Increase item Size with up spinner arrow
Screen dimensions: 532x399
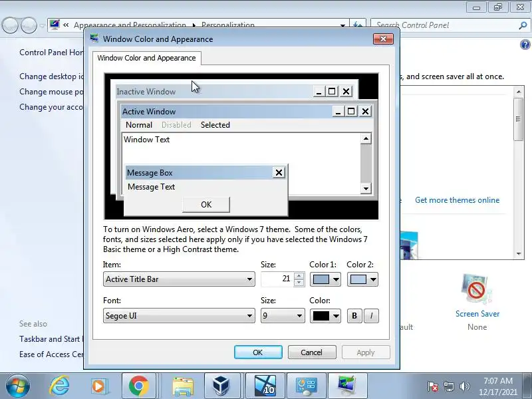pyautogui.click(x=299, y=275)
